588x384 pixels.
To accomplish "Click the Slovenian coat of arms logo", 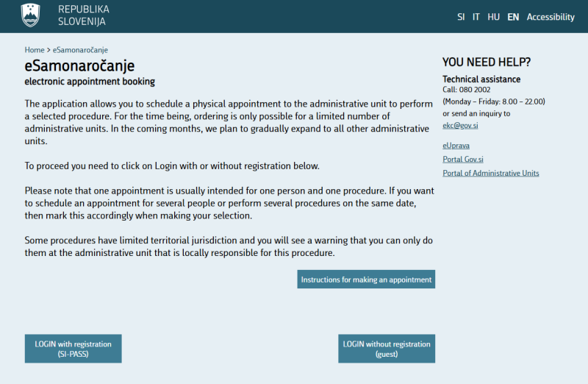I will 31,15.
